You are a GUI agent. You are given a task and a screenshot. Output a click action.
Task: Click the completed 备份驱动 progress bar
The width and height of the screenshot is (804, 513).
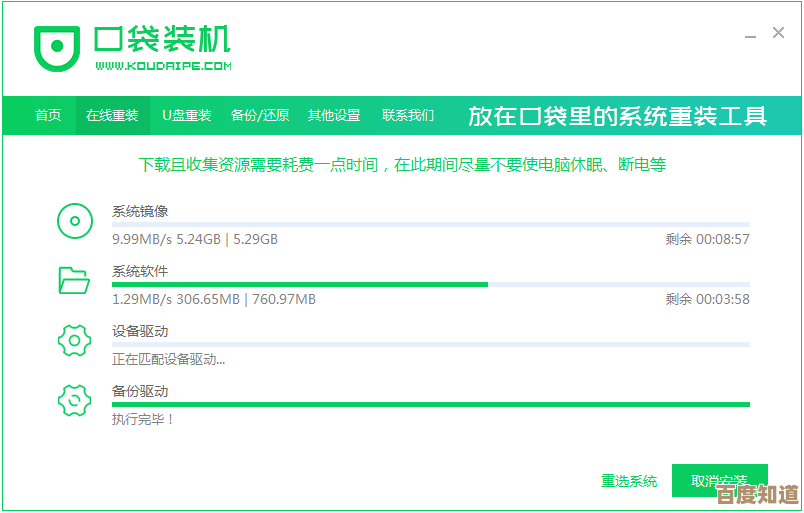tap(430, 404)
